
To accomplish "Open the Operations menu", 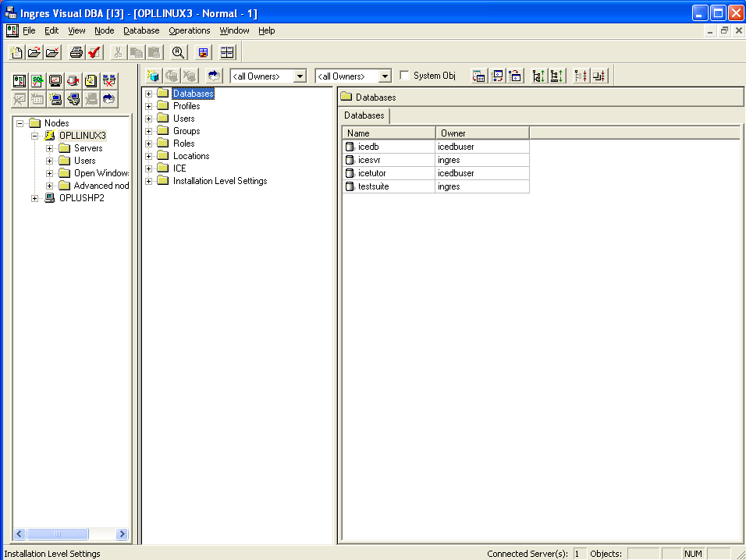I will click(190, 30).
